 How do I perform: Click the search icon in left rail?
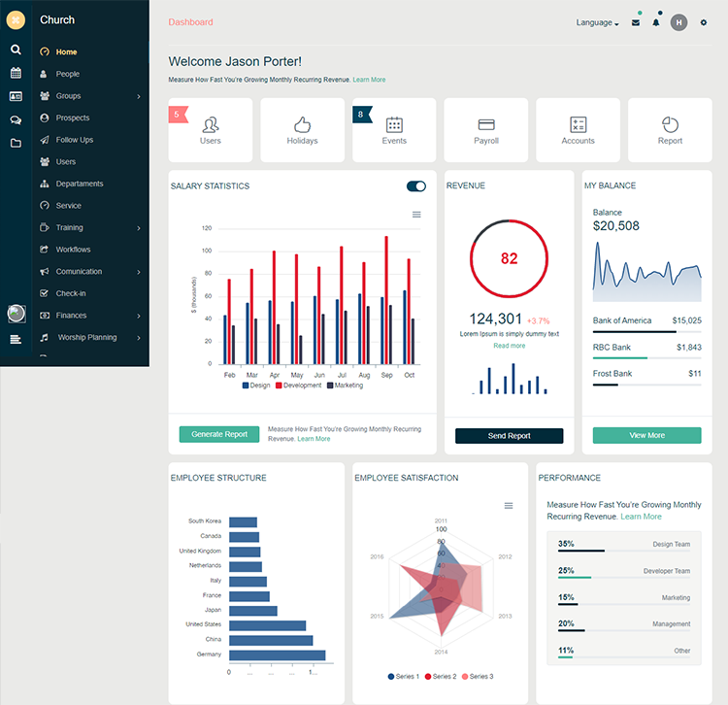click(16, 50)
